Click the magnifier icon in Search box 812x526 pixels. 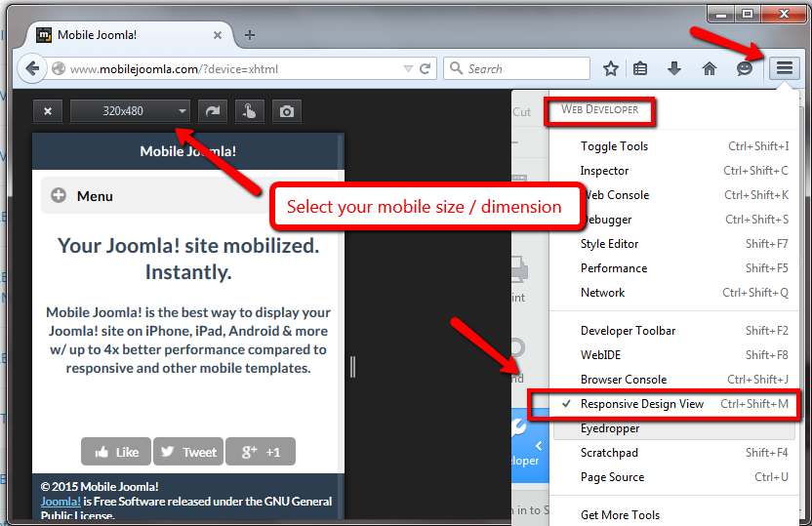click(x=456, y=68)
